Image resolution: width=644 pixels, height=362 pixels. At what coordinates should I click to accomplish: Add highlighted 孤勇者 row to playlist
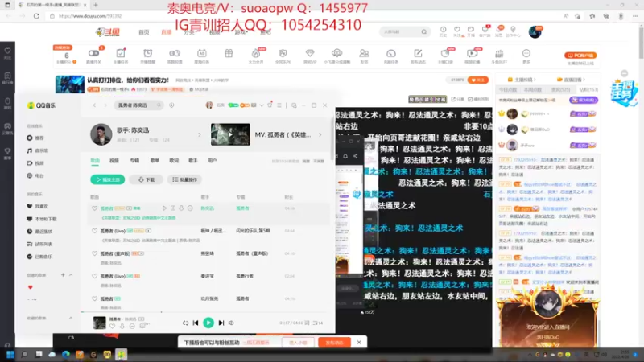click(173, 208)
